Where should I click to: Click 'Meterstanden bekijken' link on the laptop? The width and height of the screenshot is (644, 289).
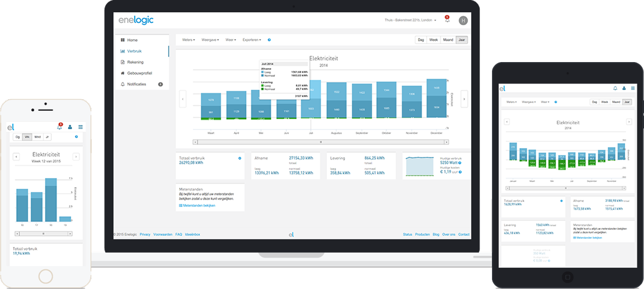click(x=199, y=205)
